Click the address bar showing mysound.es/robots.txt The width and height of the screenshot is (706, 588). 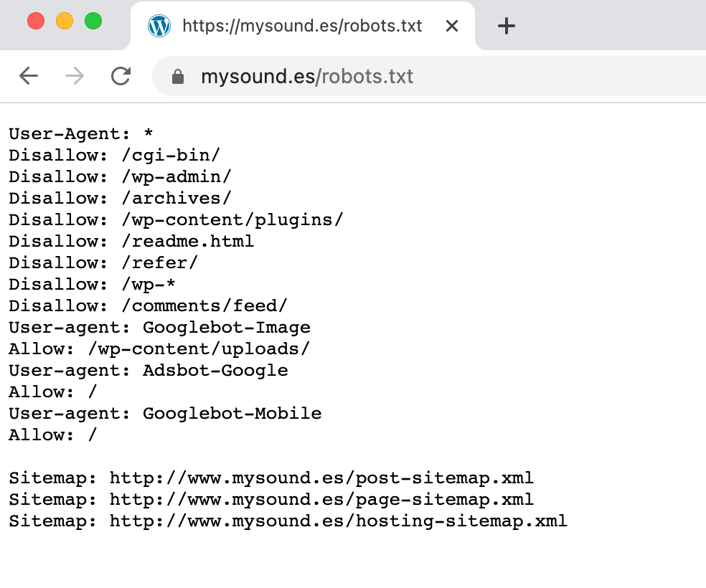pyautogui.click(x=430, y=76)
